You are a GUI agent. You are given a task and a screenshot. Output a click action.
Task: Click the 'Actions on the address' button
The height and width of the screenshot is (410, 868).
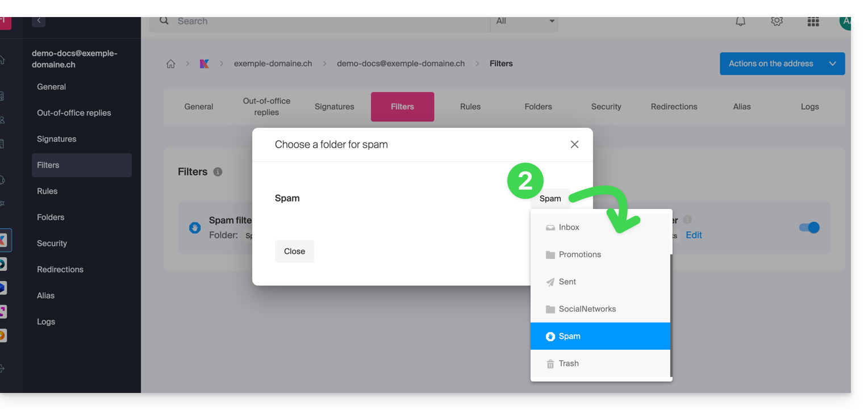pyautogui.click(x=782, y=64)
